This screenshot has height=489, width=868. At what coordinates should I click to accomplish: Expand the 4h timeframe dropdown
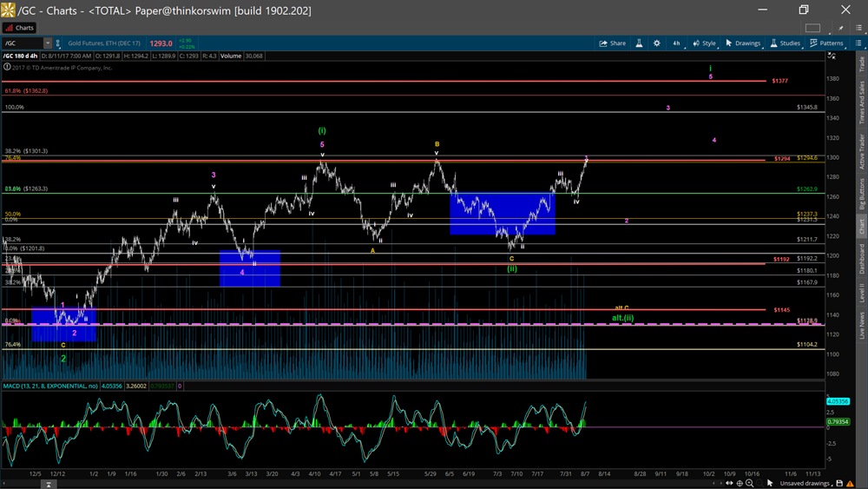pos(676,43)
